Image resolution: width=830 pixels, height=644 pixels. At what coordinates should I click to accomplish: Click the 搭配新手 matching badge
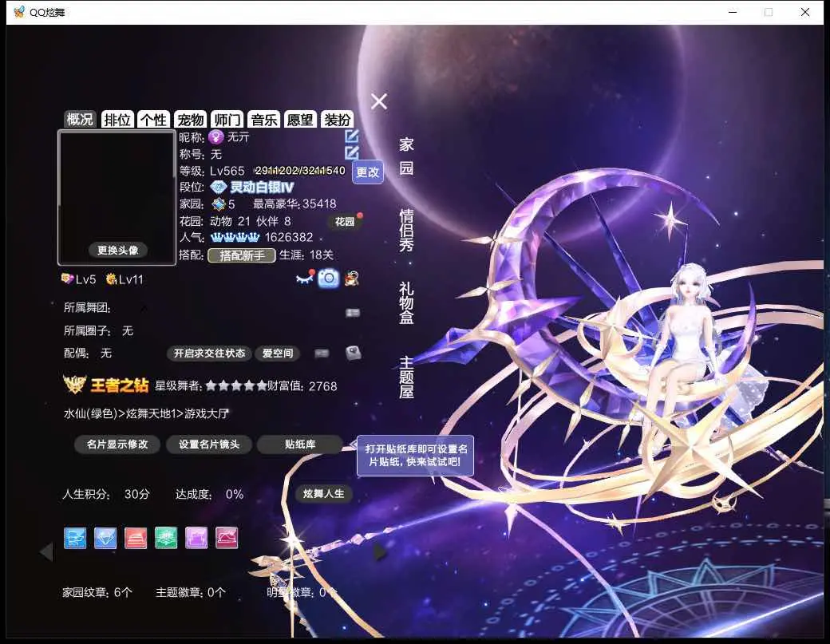(x=242, y=255)
